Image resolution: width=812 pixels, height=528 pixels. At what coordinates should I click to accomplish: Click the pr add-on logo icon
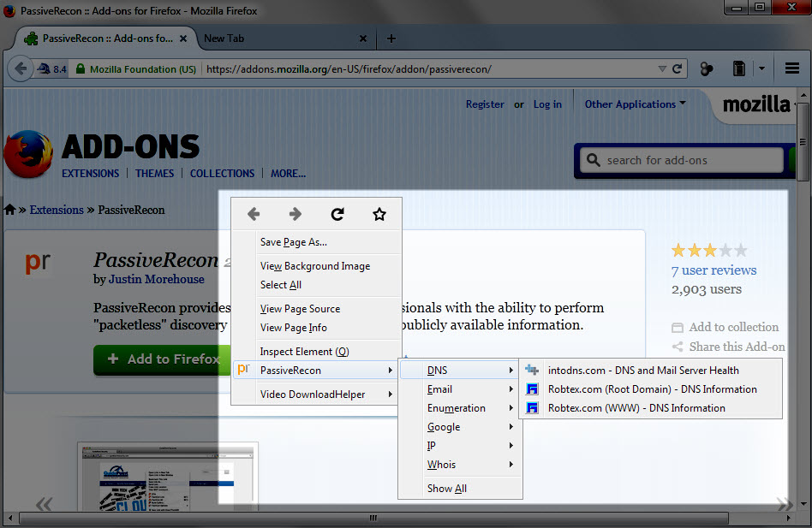click(x=38, y=263)
